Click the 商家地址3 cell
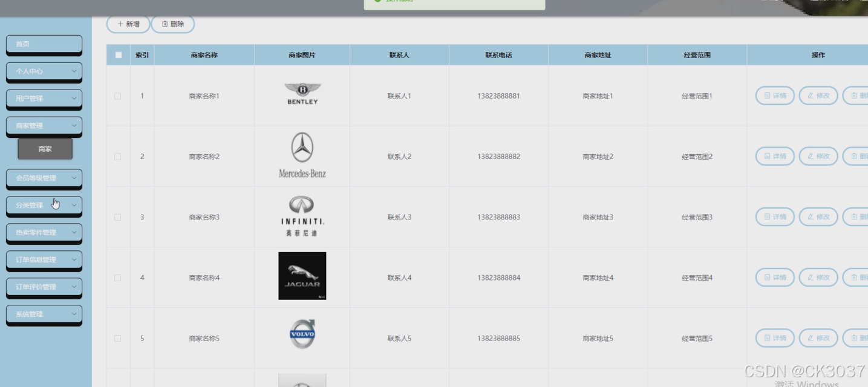Screen dimensions: 868x387 tap(598, 217)
